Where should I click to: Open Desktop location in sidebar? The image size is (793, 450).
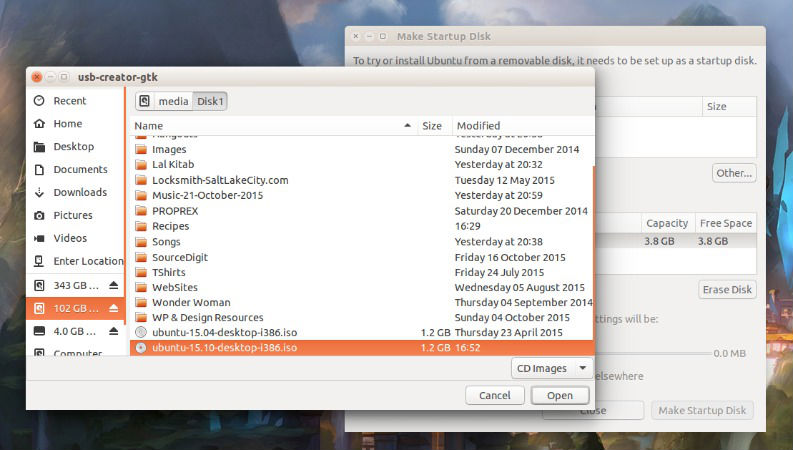75,146
